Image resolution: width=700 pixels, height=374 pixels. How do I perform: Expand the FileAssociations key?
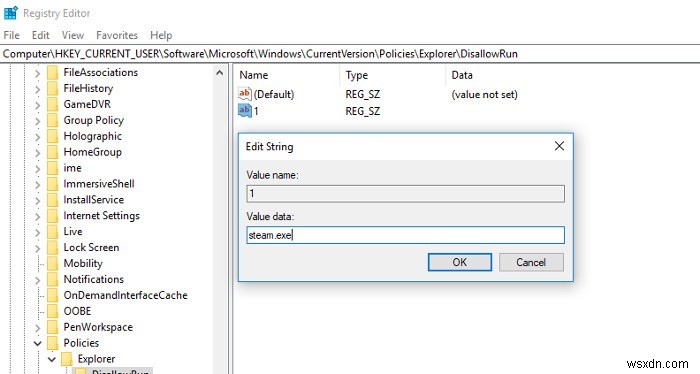[38, 73]
